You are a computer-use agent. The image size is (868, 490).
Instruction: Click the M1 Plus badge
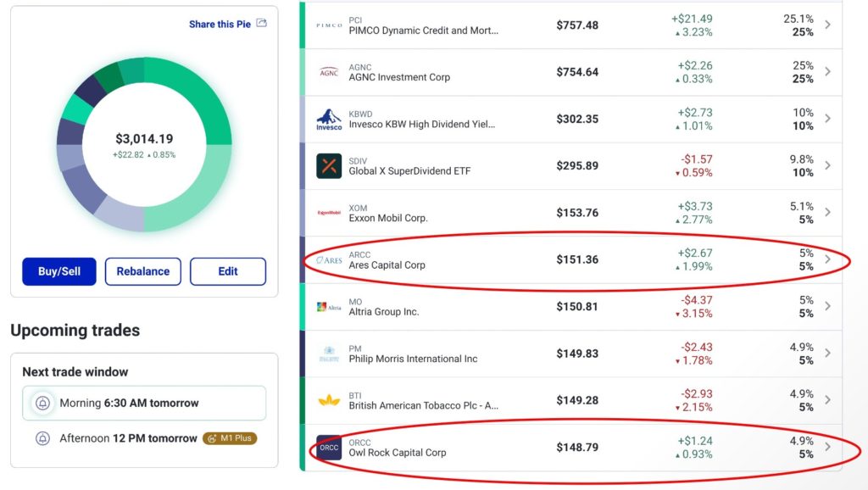click(229, 439)
